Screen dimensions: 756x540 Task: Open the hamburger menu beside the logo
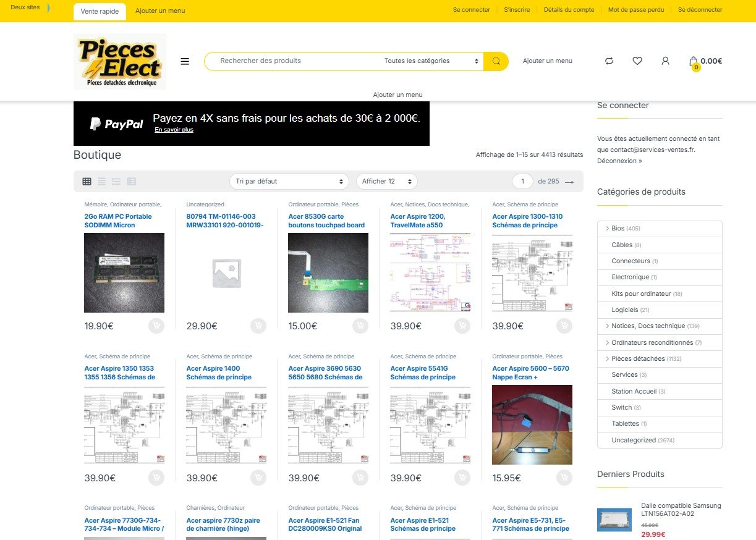click(185, 61)
